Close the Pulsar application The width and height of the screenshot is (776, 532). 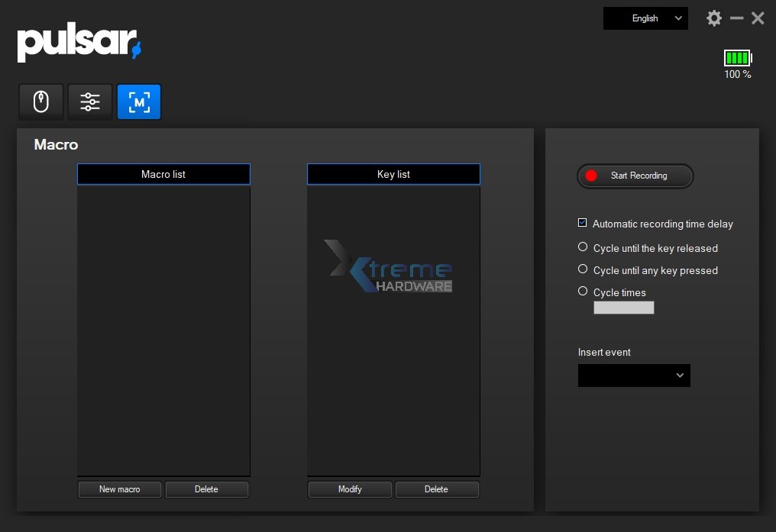[x=758, y=18]
